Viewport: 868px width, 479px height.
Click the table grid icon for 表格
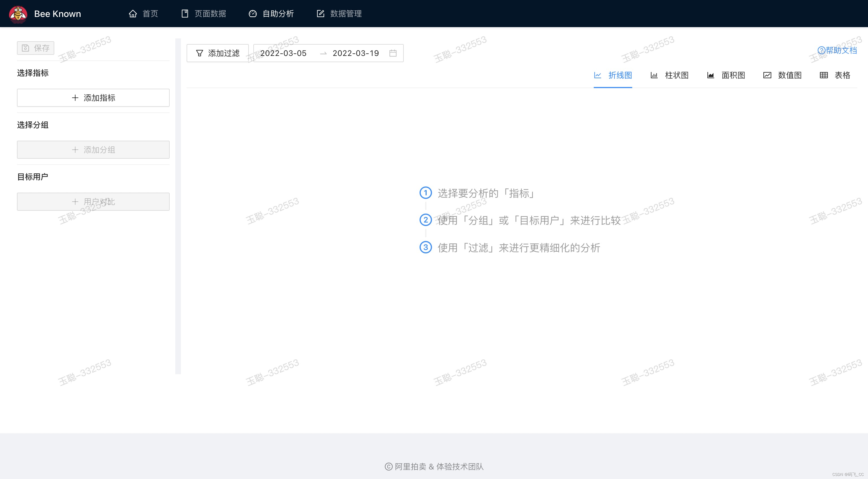[x=824, y=75]
